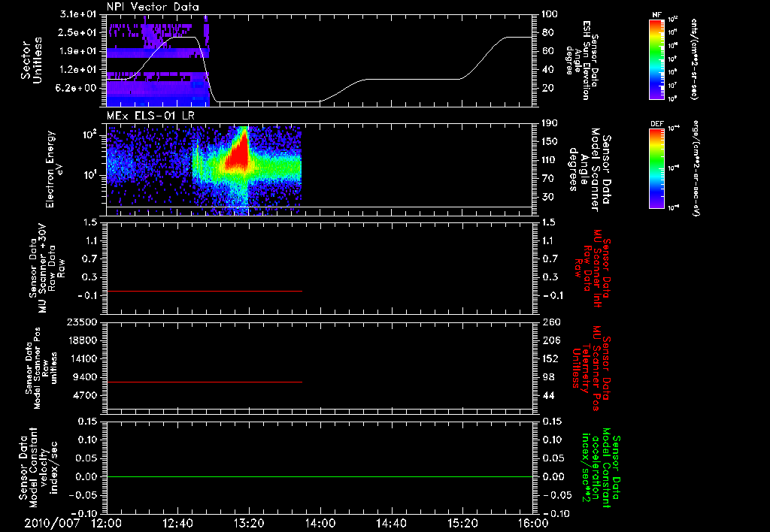Click the 14100 scanner position tick
This screenshot has height=532, width=770.
pos(82,358)
